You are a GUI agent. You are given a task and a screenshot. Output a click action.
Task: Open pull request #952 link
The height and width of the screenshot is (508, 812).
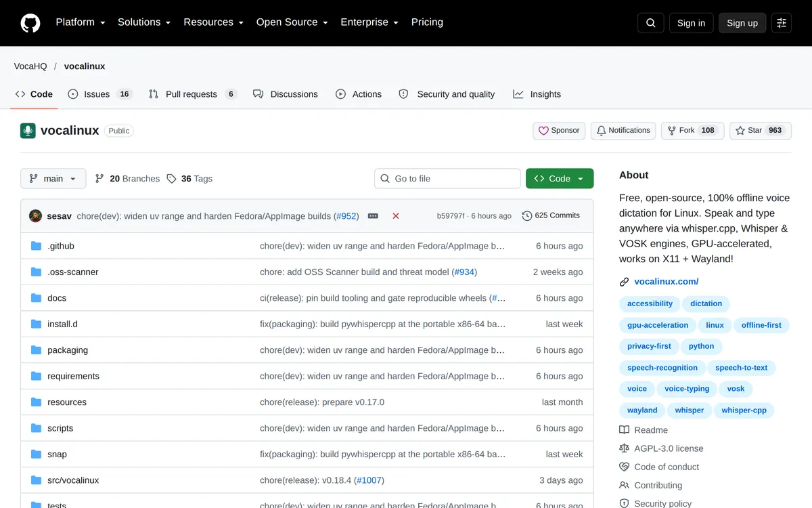tap(346, 216)
